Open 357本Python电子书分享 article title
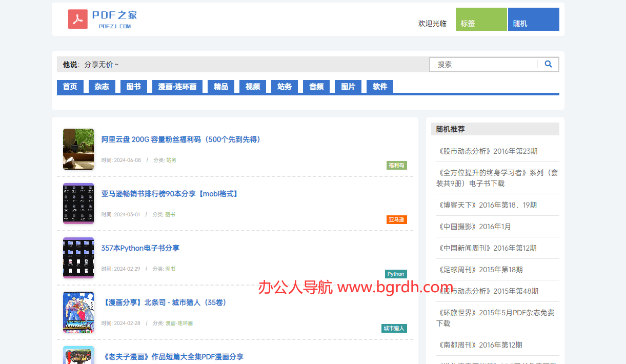 pos(140,248)
